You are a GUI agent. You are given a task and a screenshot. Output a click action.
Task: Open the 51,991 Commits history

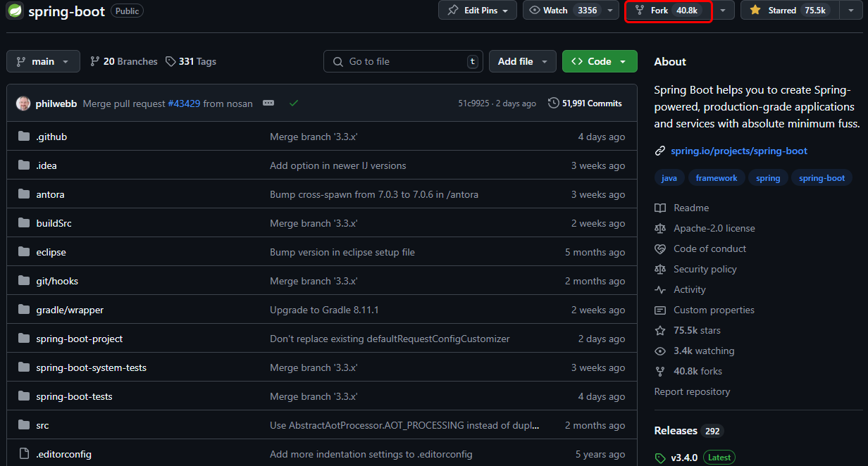pos(585,103)
